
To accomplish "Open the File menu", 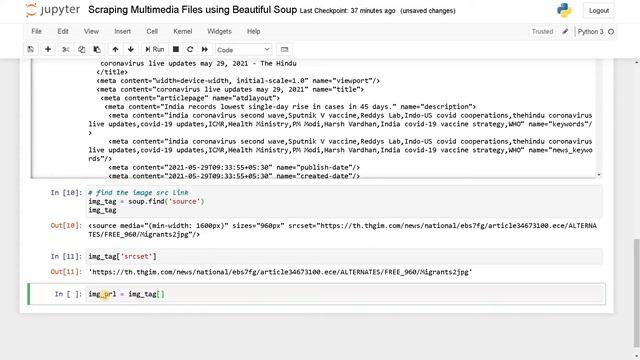I will [x=36, y=31].
